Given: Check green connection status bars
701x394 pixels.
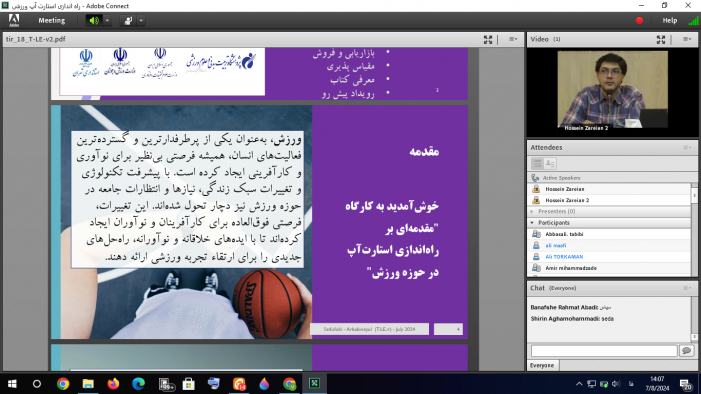Looking at the screenshot, I should [x=693, y=21].
